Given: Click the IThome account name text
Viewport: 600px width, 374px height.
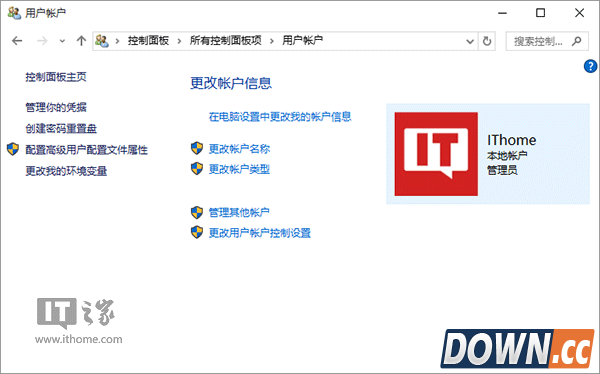Looking at the screenshot, I should (x=512, y=140).
